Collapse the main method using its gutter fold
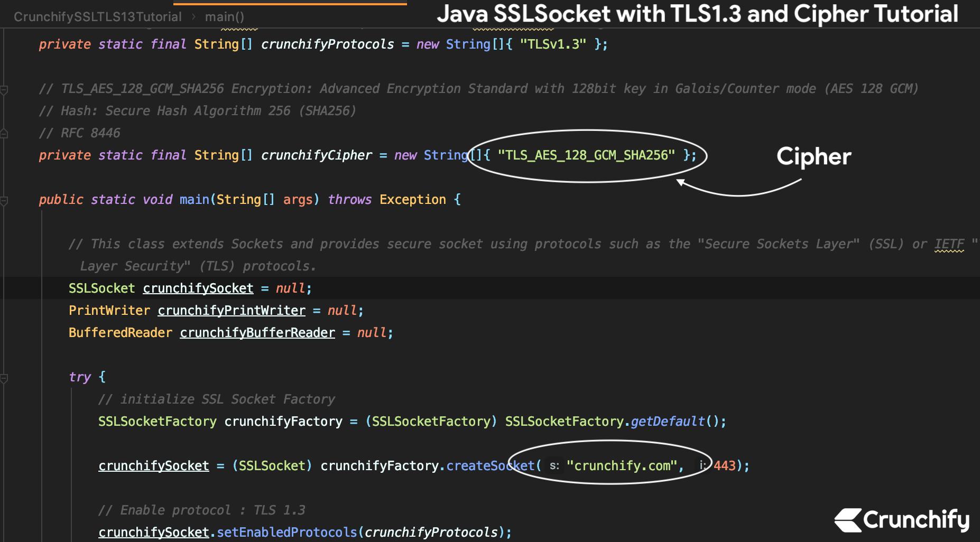Screen dimensions: 980x542 click(x=4, y=201)
